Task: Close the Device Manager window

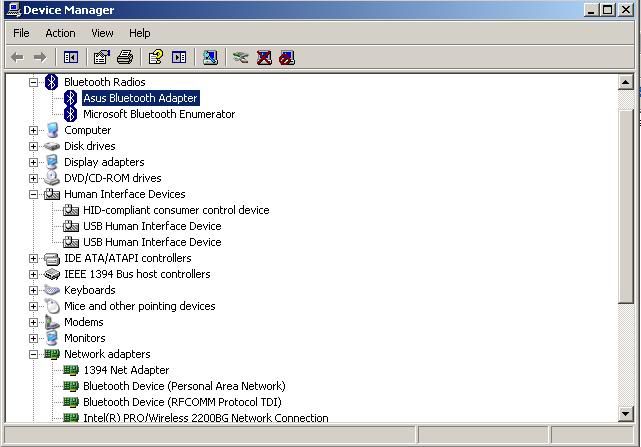Action: [x=626, y=10]
